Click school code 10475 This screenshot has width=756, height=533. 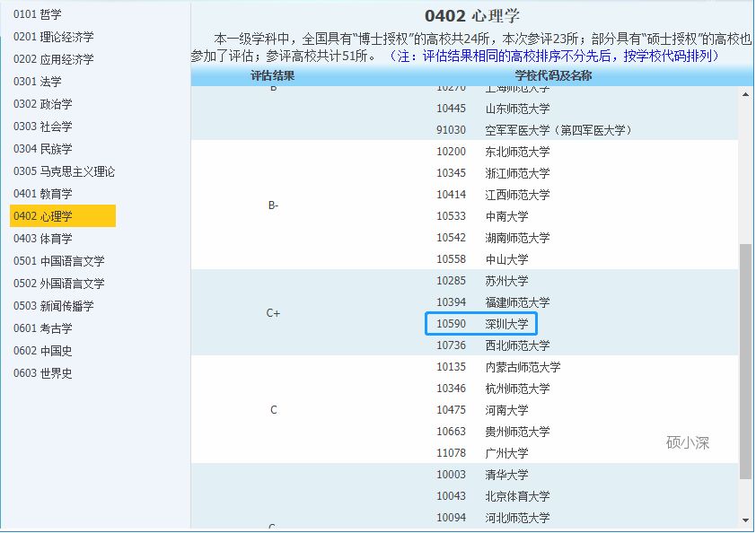[451, 410]
